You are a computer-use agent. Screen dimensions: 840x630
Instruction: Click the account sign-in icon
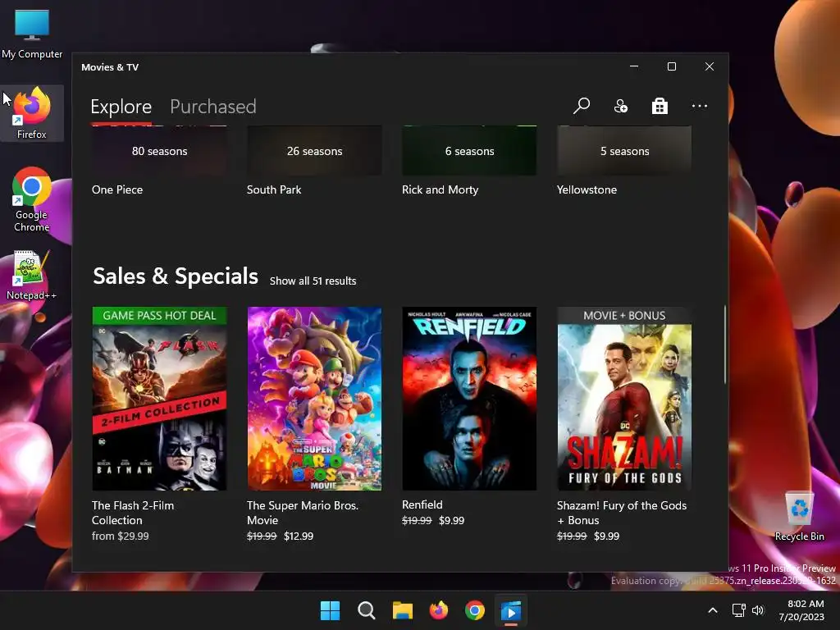point(620,106)
